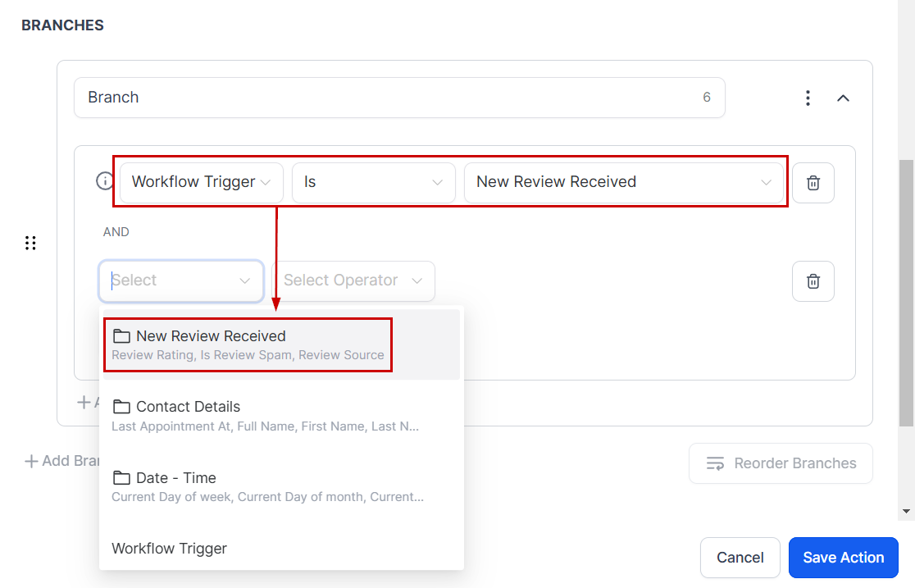Viewport: 915px width, 588px height.
Task: Expand the New Review Received value dropdown
Action: click(x=623, y=182)
